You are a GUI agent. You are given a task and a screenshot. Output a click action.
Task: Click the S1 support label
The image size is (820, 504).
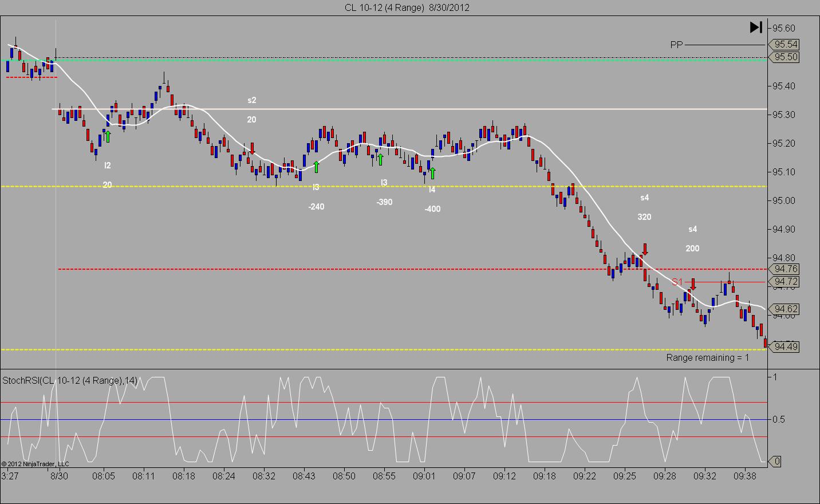coord(677,282)
